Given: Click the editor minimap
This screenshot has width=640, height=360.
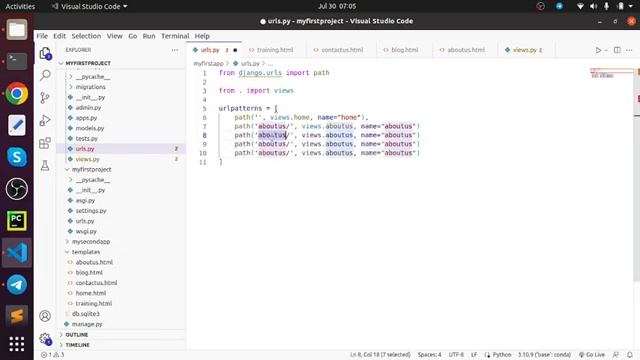Looking at the screenshot, I should 611,73.
